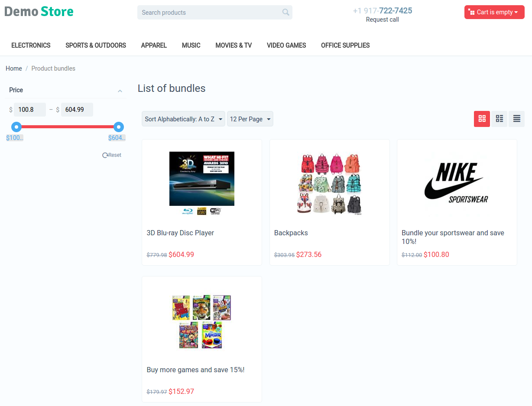
Task: Go to Home breadcrumb link
Action: click(14, 68)
